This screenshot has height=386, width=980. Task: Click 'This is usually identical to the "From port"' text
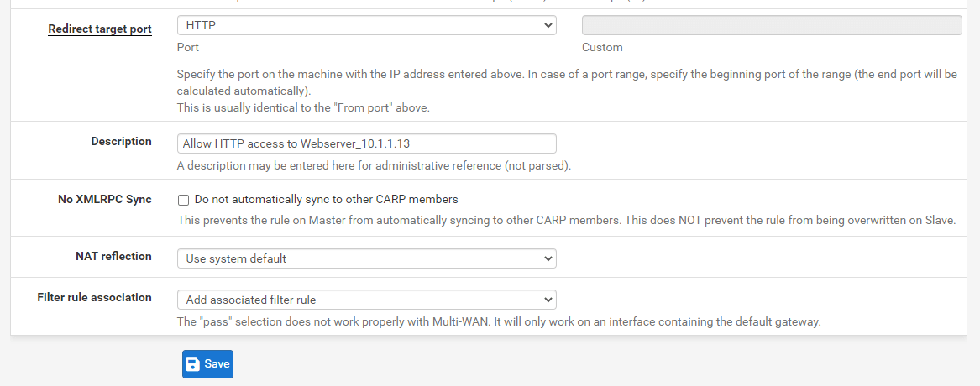pyautogui.click(x=304, y=107)
